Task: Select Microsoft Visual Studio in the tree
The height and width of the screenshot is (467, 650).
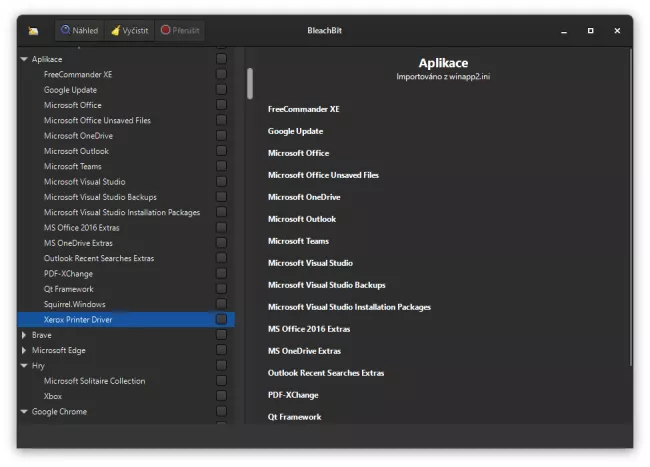Action: pos(84,182)
